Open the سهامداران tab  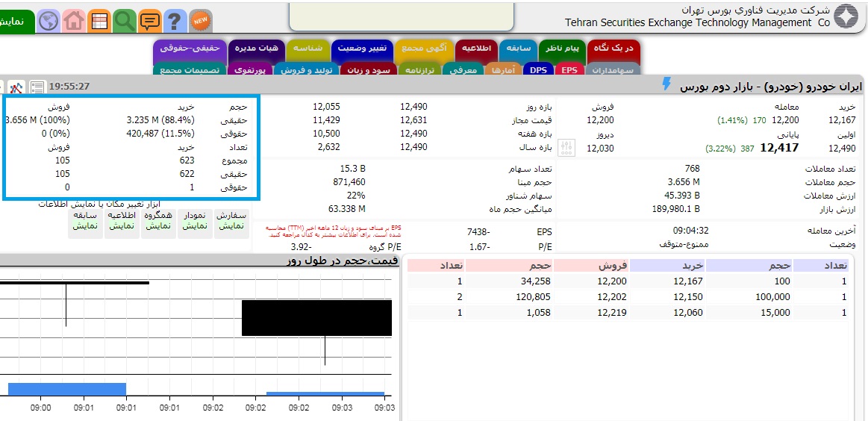pos(613,70)
